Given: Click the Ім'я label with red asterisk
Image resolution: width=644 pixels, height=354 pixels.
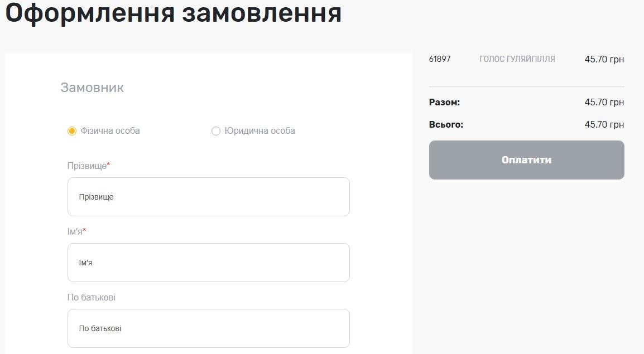Looking at the screenshot, I should 76,232.
